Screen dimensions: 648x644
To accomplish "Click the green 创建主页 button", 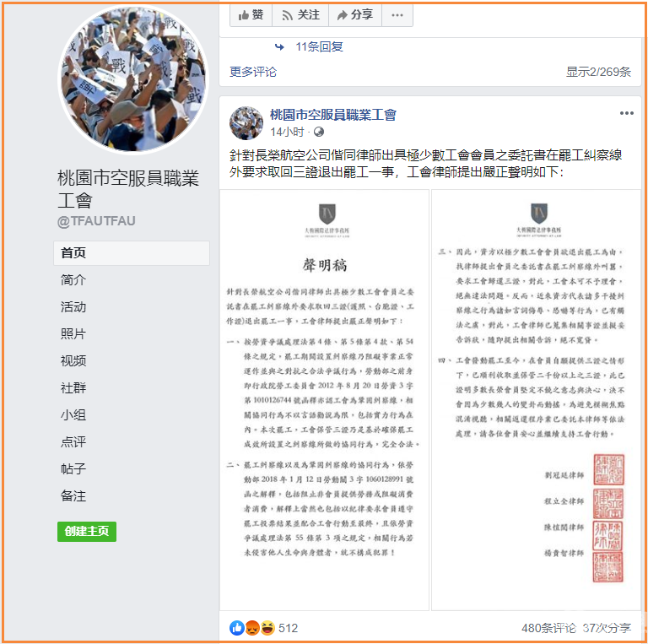I will pyautogui.click(x=87, y=531).
